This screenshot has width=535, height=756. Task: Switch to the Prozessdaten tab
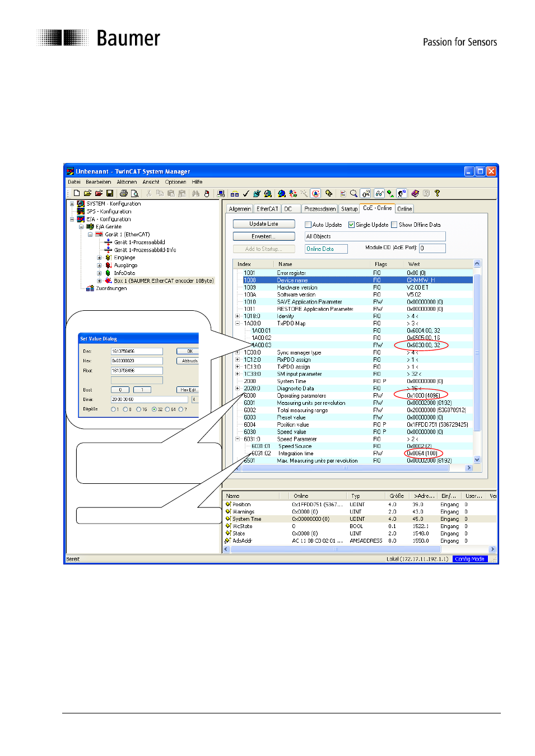click(x=320, y=209)
